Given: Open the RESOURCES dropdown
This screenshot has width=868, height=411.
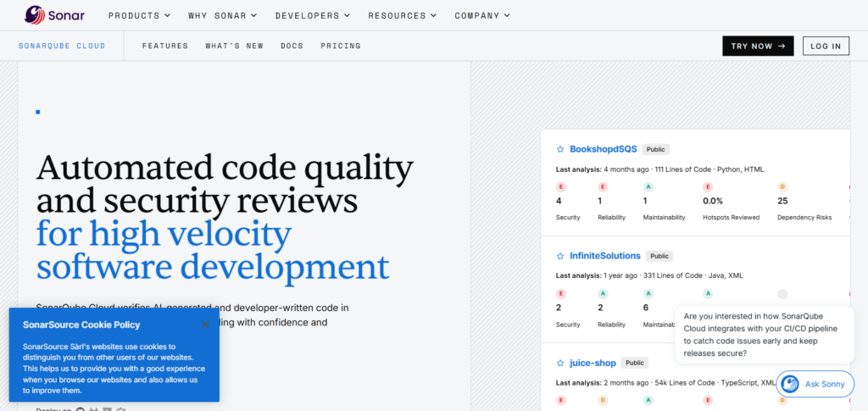Looking at the screenshot, I should (403, 15).
